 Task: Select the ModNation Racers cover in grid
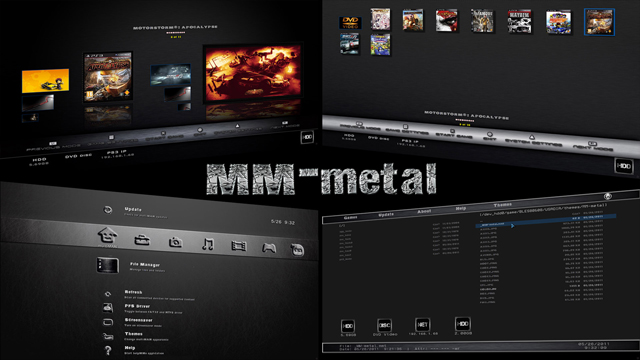click(559, 22)
